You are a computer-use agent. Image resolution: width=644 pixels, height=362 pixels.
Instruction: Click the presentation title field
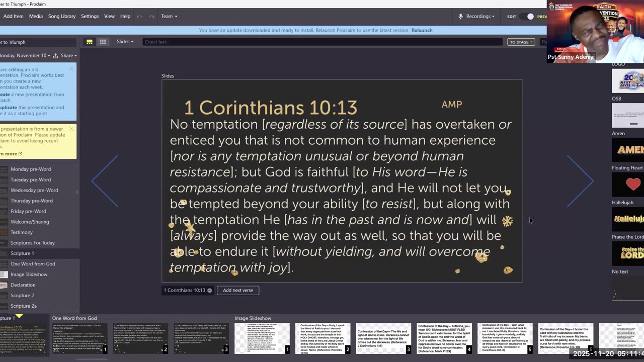[x=38, y=42]
